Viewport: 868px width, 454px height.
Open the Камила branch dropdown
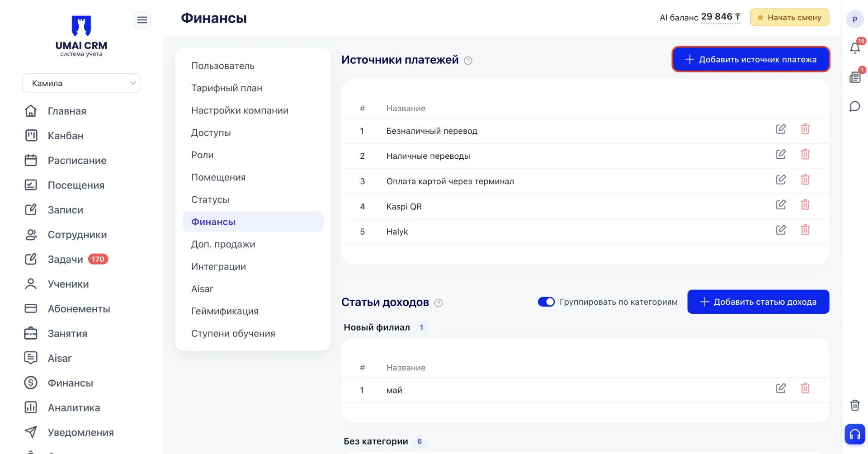pyautogui.click(x=81, y=83)
